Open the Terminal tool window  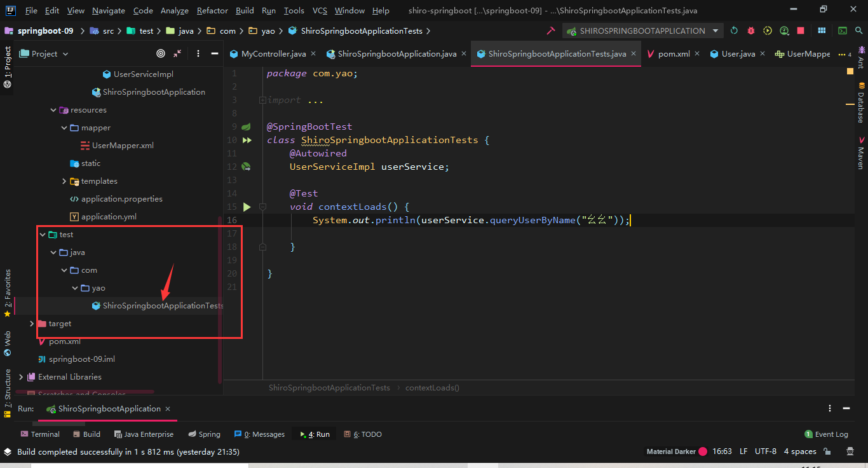coord(40,434)
